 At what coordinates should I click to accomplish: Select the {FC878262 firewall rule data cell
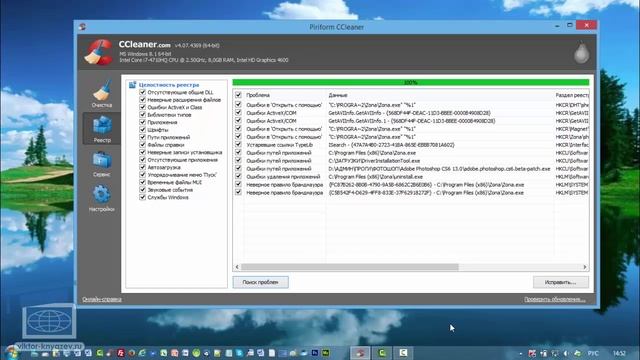coord(426,184)
